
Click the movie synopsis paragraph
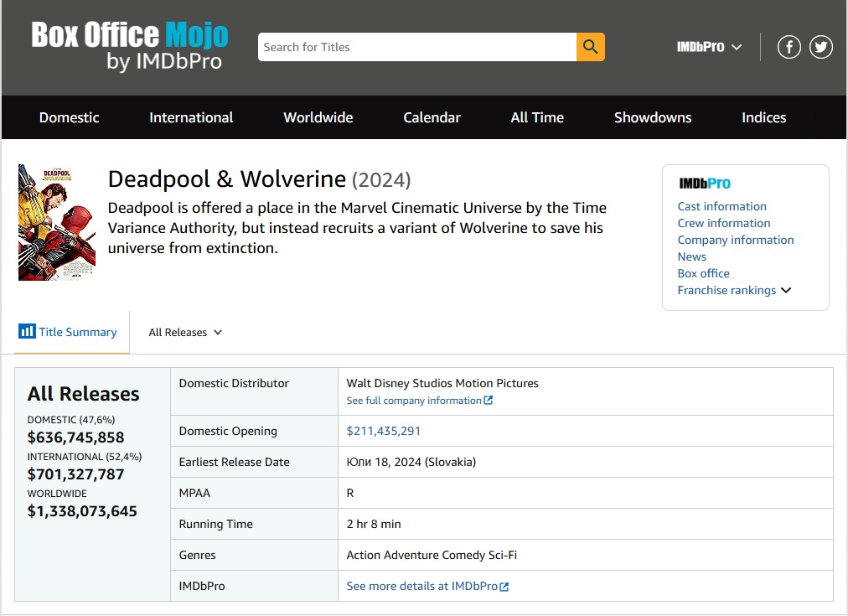click(357, 228)
